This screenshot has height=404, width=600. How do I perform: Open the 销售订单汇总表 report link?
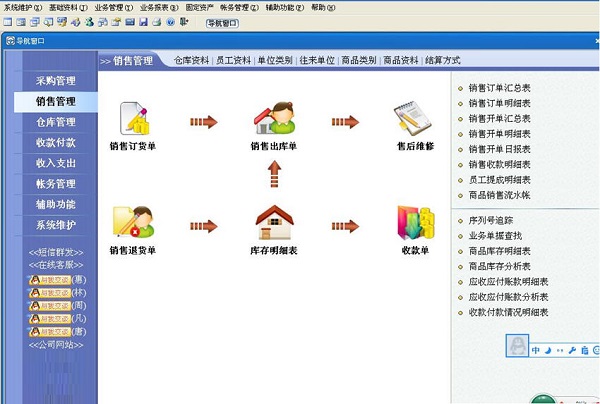[499, 88]
